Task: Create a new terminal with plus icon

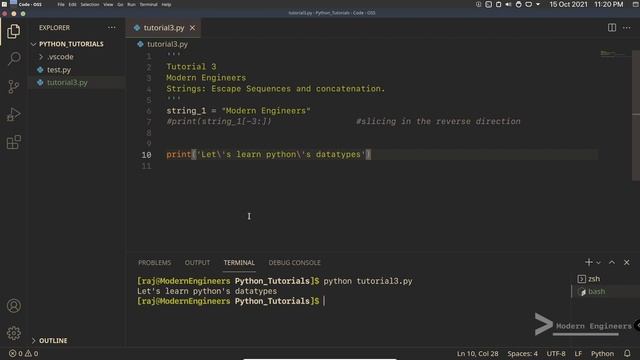Action: click(589, 262)
